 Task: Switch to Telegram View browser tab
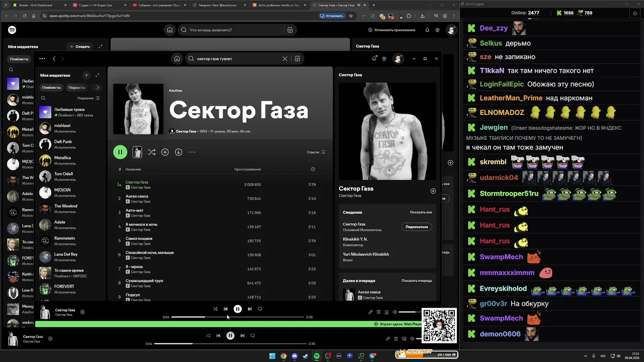pyautogui.click(x=218, y=5)
